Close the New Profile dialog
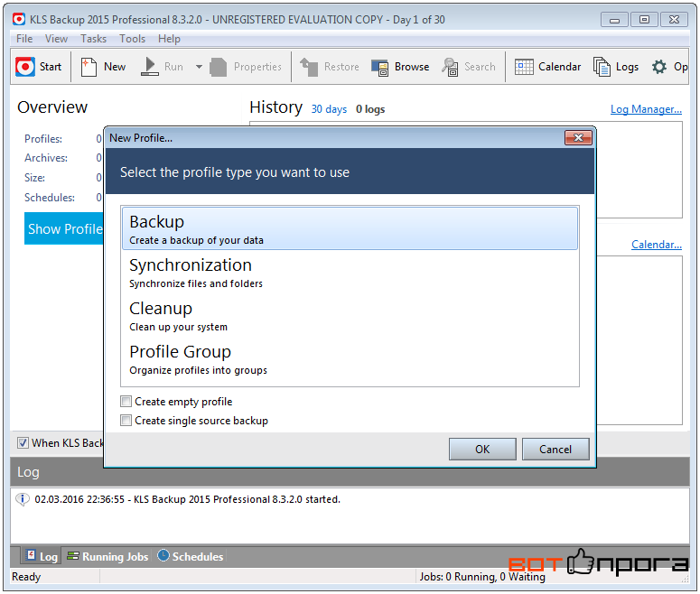Image resolution: width=700 pixels, height=594 pixels. (x=578, y=137)
